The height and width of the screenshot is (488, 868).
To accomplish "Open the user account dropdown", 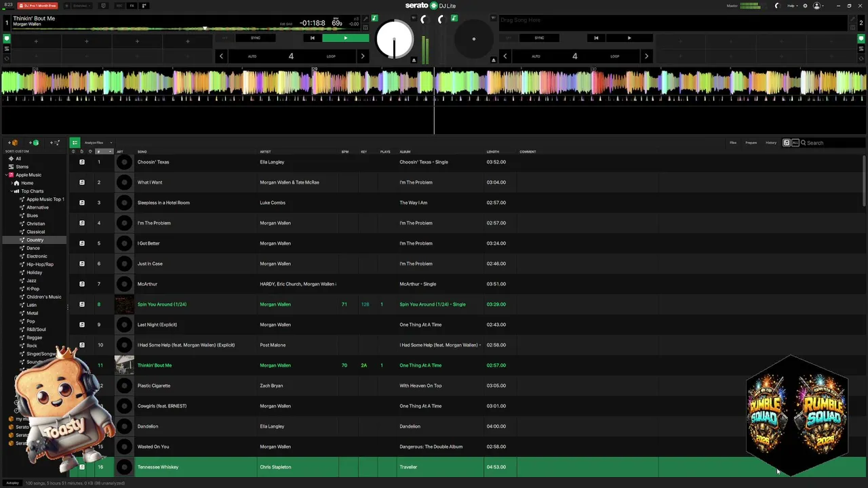I will point(818,5).
